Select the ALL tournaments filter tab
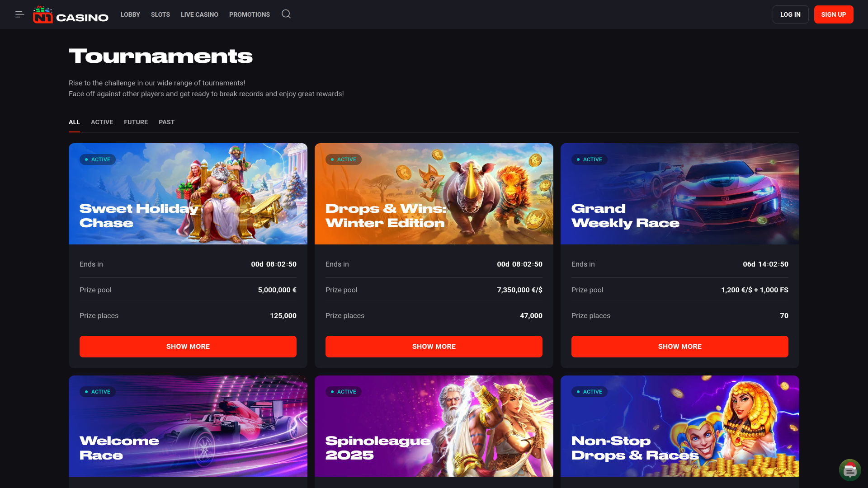The image size is (868, 488). click(74, 122)
